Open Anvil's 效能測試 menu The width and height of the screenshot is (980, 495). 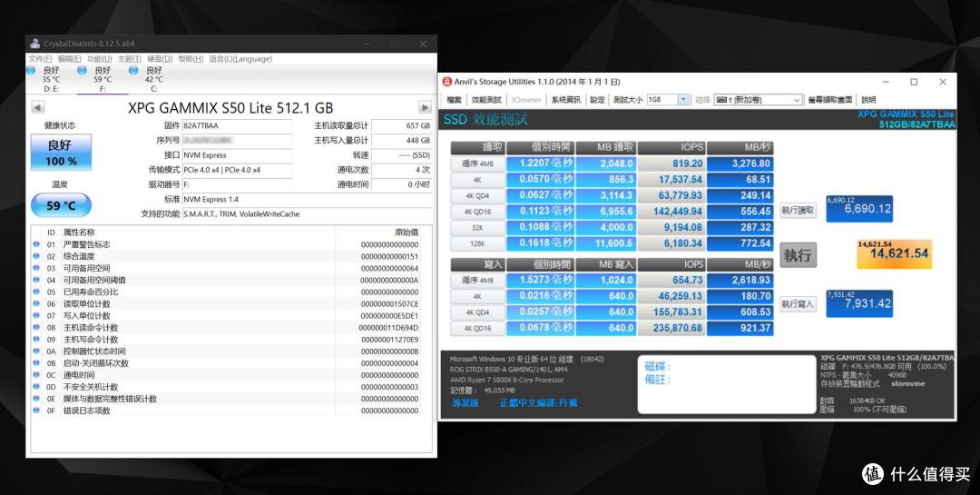tap(486, 100)
